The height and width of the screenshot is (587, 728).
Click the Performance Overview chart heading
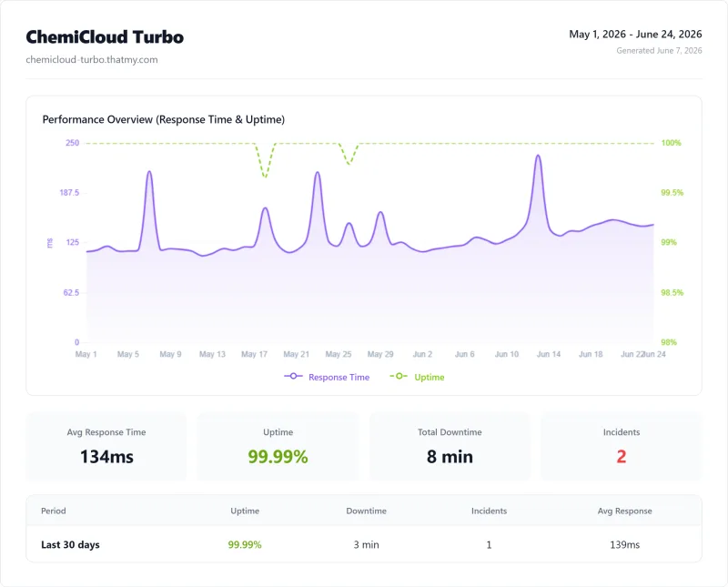(x=164, y=119)
